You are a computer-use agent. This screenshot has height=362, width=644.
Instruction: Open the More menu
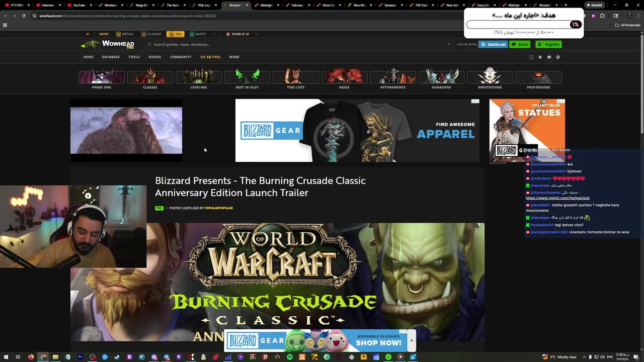[x=234, y=57]
